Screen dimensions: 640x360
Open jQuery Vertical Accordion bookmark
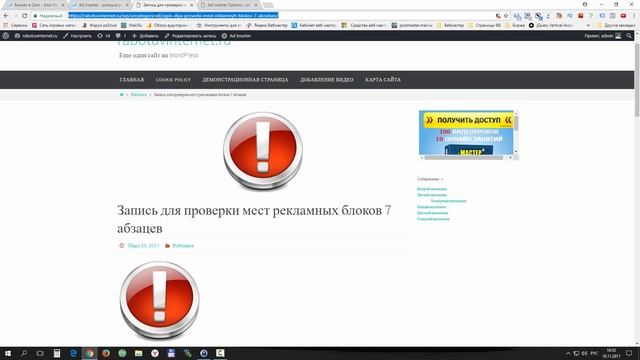point(551,25)
